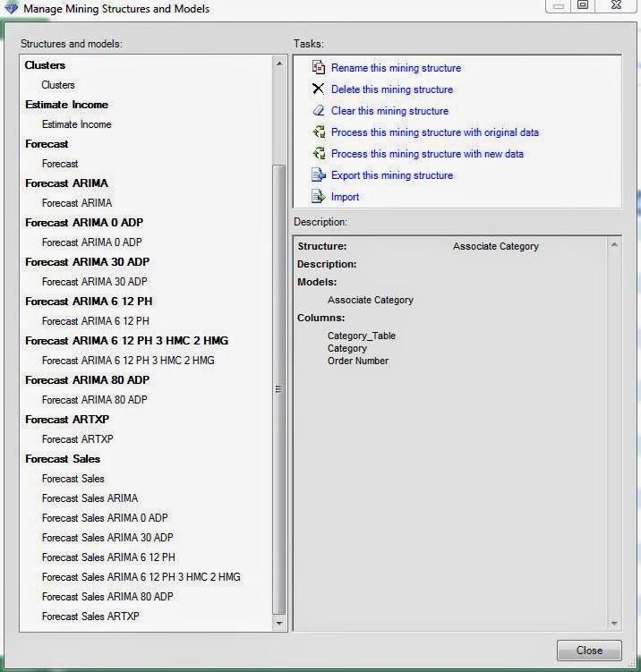Click the structures list scrollbar thumb
Viewport: 641px width, 672px height.
pos(279,389)
